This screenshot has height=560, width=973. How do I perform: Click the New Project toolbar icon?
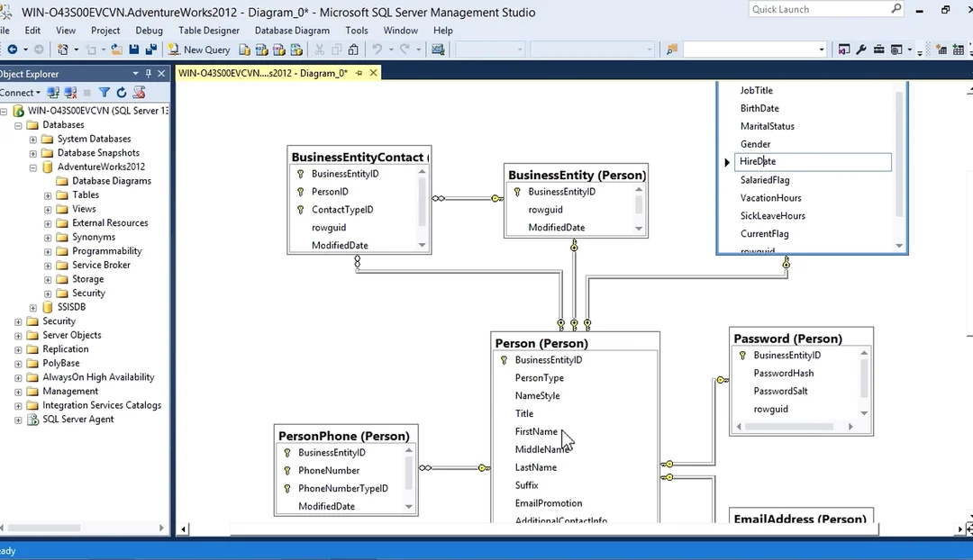pos(63,50)
